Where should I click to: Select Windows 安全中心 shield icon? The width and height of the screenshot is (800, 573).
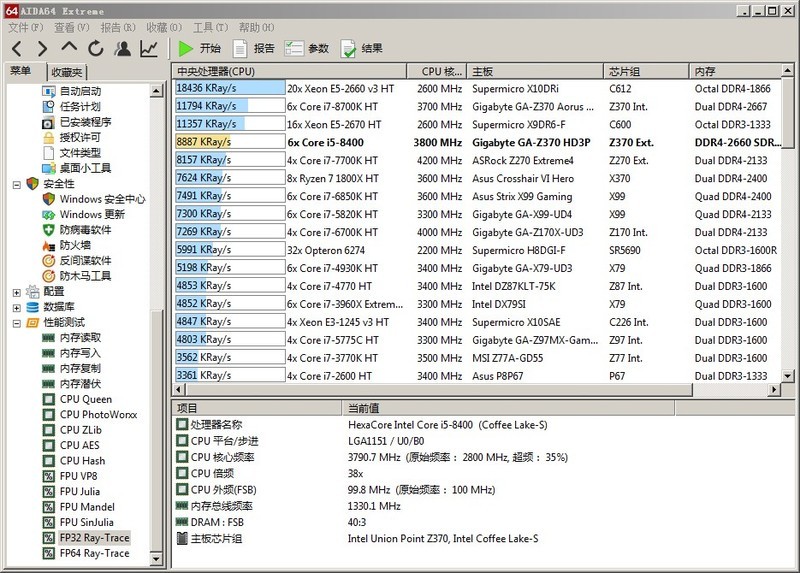click(48, 199)
